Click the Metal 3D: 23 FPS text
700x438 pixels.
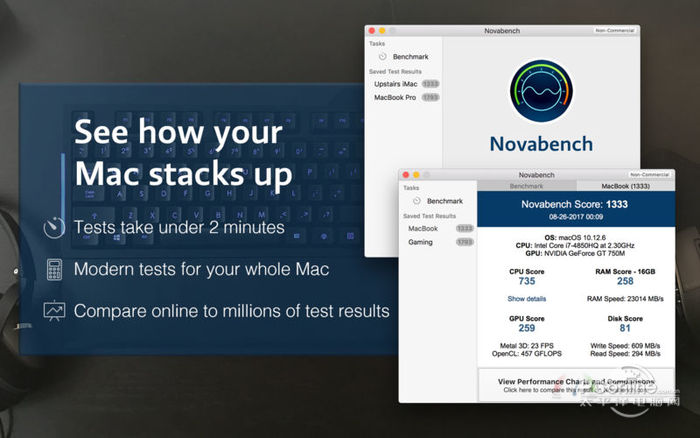(x=527, y=346)
